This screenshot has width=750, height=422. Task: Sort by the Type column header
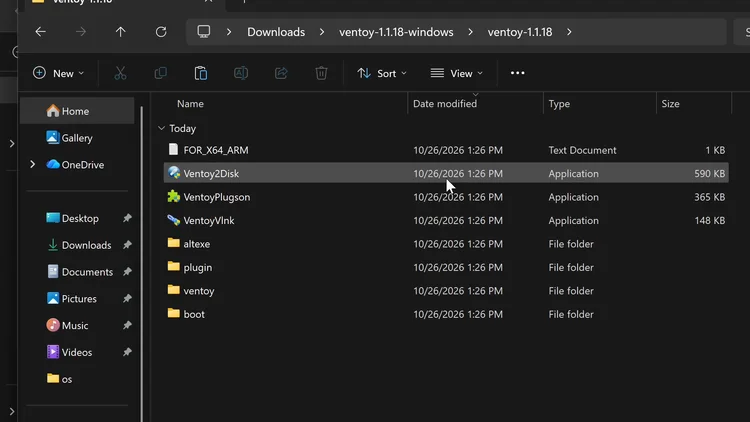(559, 103)
